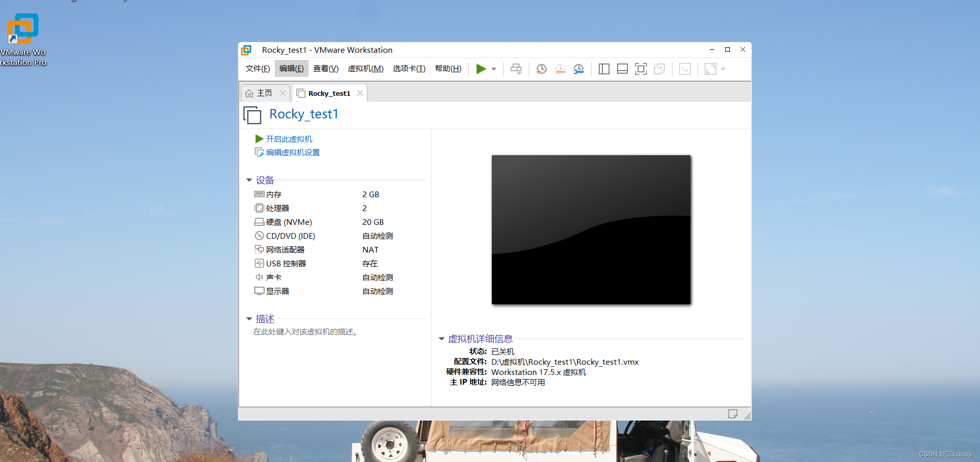This screenshot has width=980, height=462.
Task: Click the green power-on play toolbar icon
Action: [481, 69]
